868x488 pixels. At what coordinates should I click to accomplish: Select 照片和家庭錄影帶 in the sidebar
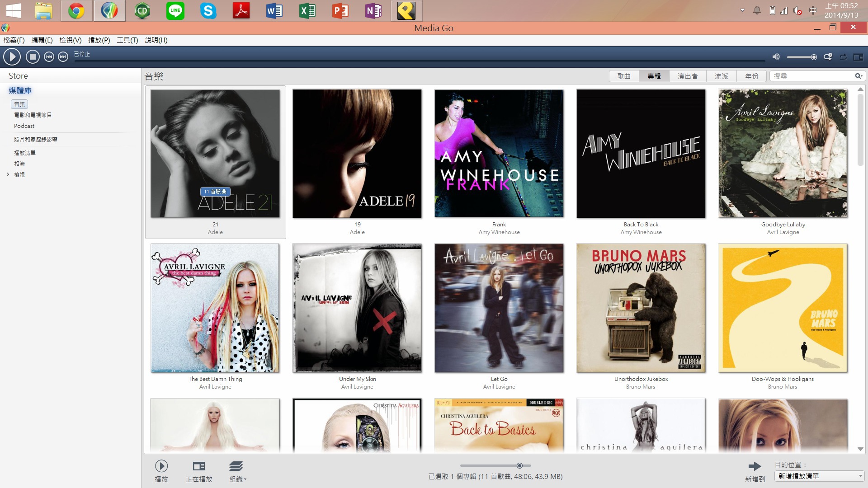(36, 140)
